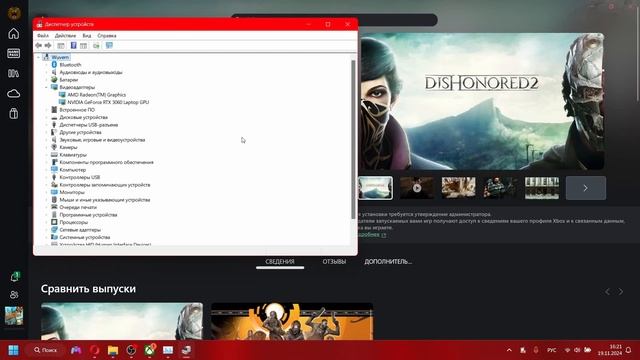Open Xbox app Home sidebar icon
This screenshot has width=640, height=360.
tap(13, 33)
